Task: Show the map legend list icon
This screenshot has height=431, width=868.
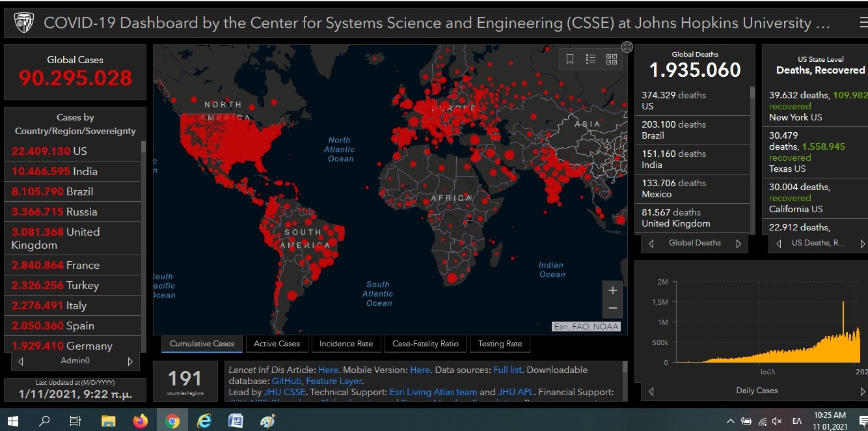Action: tap(591, 59)
